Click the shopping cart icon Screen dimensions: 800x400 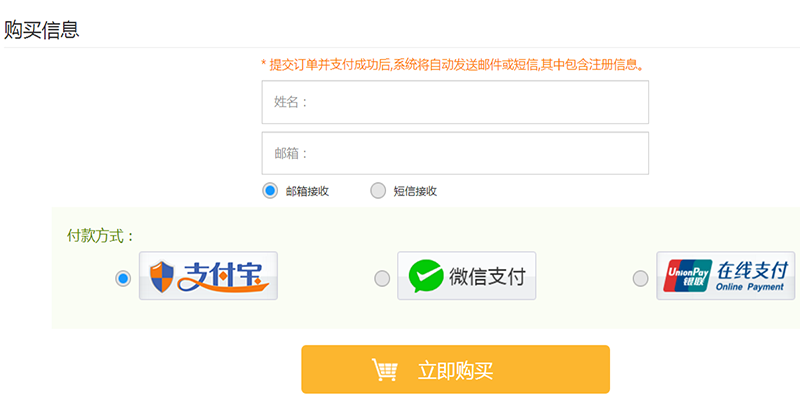pyautogui.click(x=385, y=370)
